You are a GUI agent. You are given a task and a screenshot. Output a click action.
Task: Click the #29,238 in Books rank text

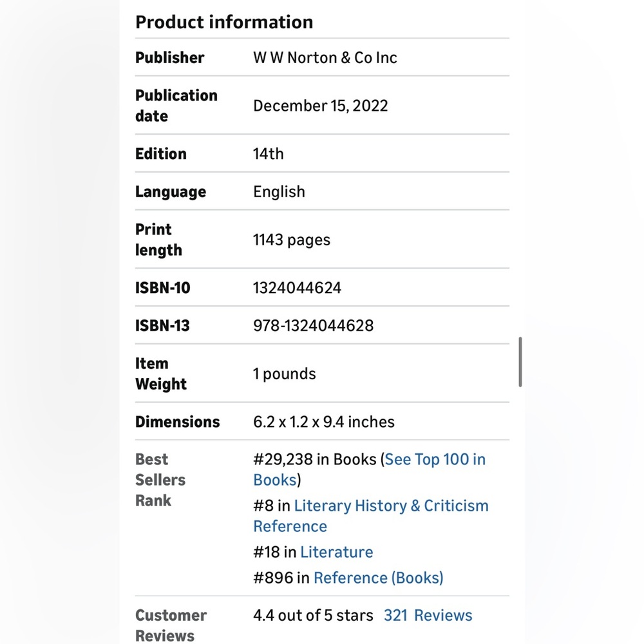click(314, 460)
